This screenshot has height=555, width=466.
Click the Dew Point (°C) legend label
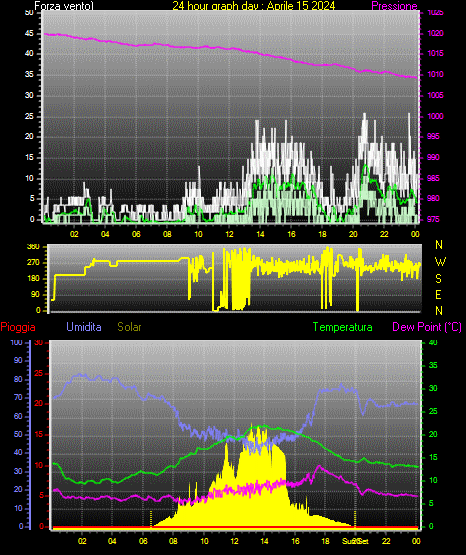(427, 327)
